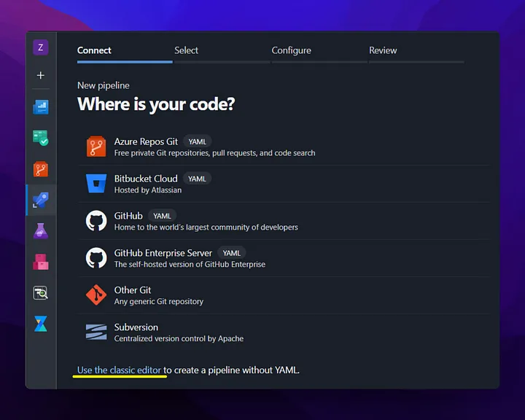Screen dimensions: 525x420
Task: Open the blue hourglass extension icon
Action: coord(41,324)
